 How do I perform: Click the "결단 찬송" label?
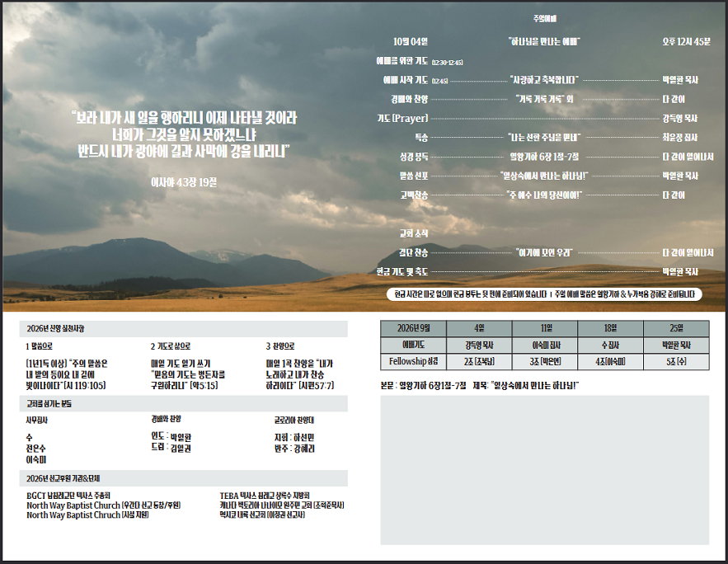pyautogui.click(x=413, y=252)
